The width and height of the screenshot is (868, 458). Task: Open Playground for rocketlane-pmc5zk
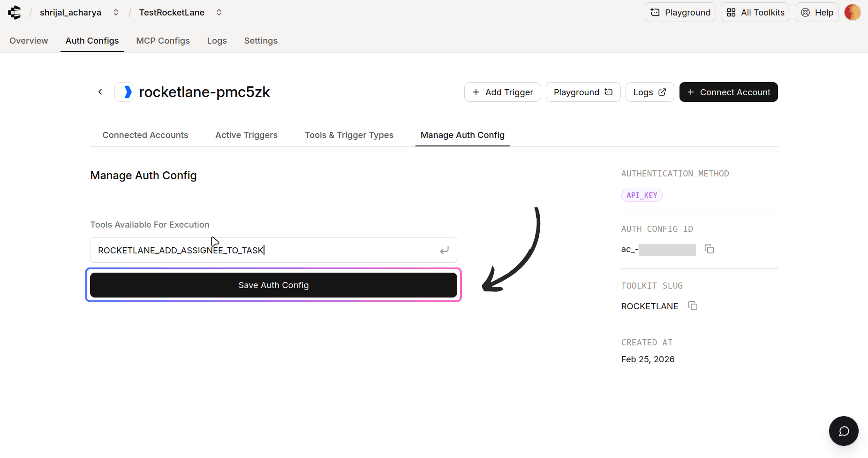coord(583,92)
